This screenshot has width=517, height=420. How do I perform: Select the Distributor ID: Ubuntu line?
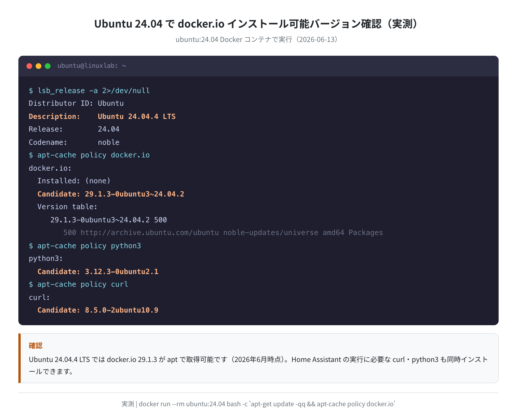click(x=76, y=103)
